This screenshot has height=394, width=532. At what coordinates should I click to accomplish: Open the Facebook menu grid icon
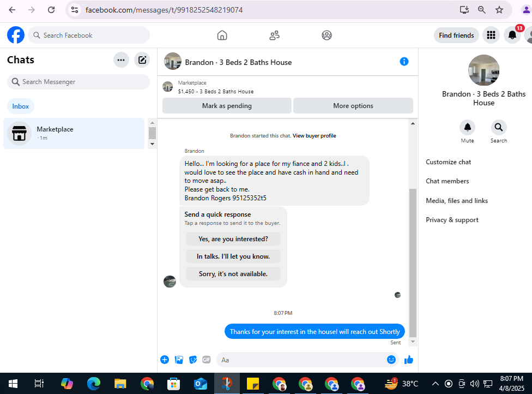click(491, 35)
